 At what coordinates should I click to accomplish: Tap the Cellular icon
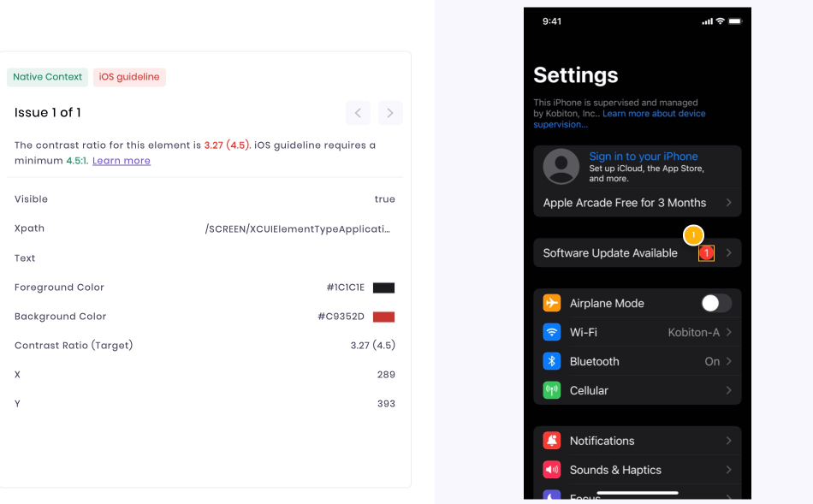(x=552, y=390)
